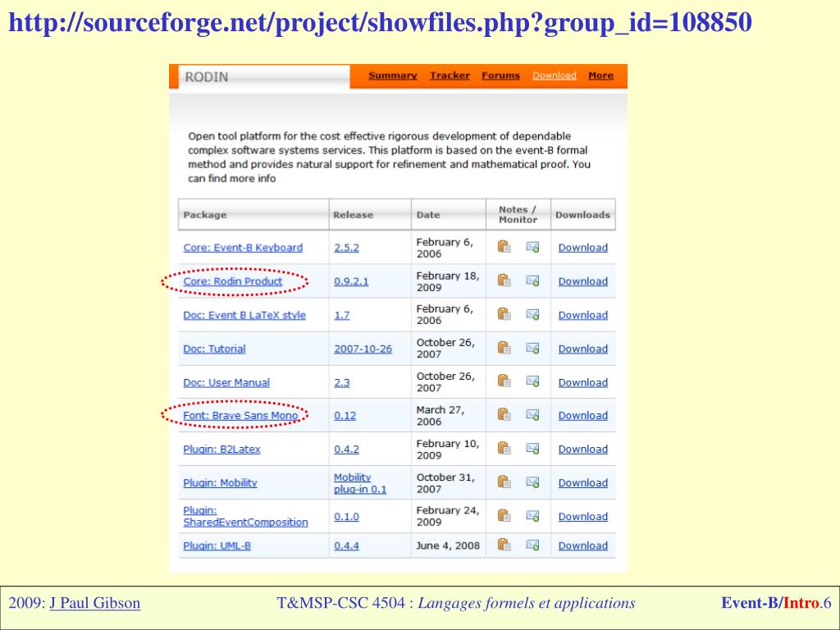The width and height of the screenshot is (840, 630).
Task: Click release 2007-10-26 link
Action: (x=363, y=349)
